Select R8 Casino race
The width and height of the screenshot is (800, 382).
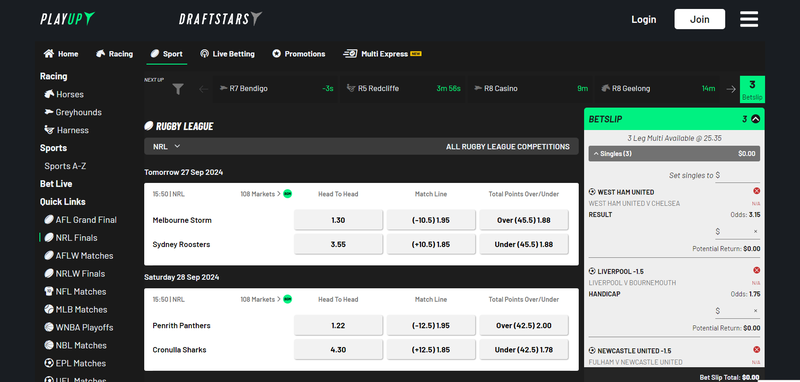(x=531, y=89)
